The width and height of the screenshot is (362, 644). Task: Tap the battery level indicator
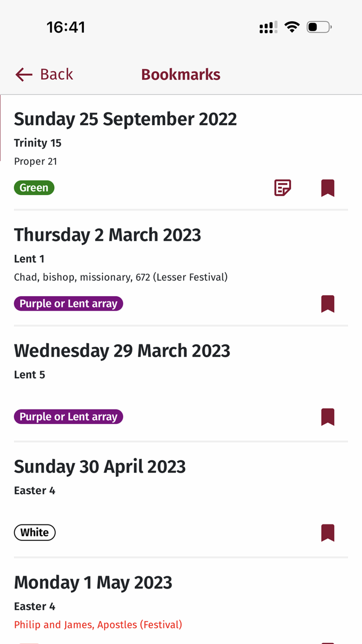[319, 27]
